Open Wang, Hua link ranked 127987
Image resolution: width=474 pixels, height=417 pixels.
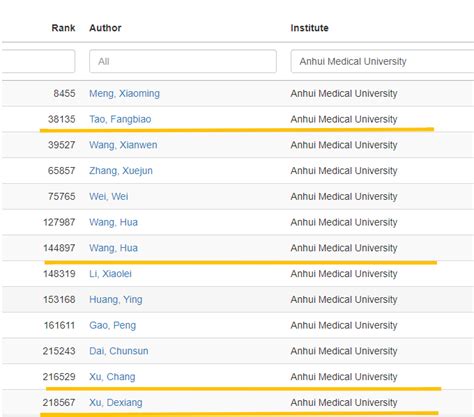113,222
